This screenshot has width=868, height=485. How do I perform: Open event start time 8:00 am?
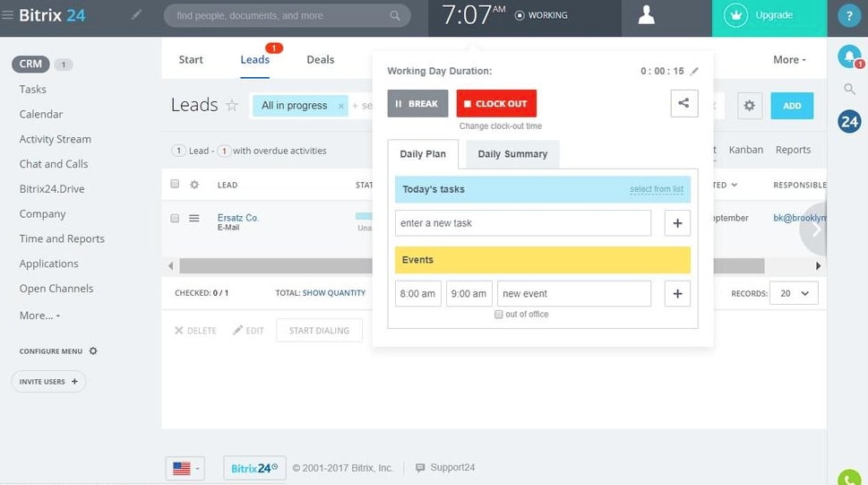pyautogui.click(x=418, y=294)
